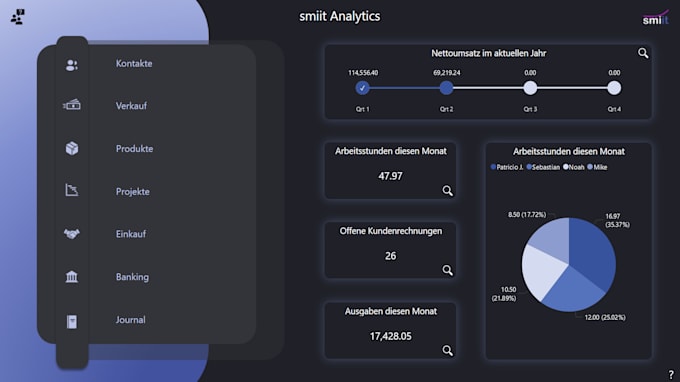Viewport: 680px width, 382px height.
Task: Magnify the Nettoumsatz im aktuellen Jahr card
Action: pos(643,53)
